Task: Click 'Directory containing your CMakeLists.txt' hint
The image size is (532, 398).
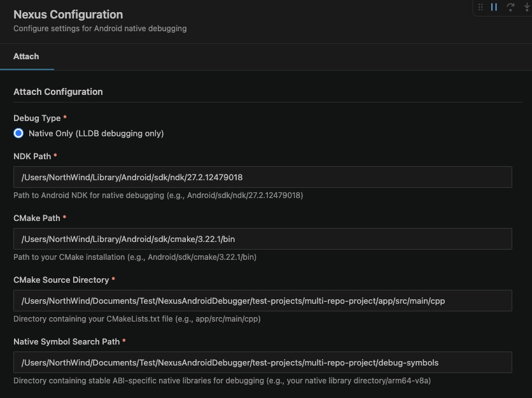Action: (x=137, y=319)
